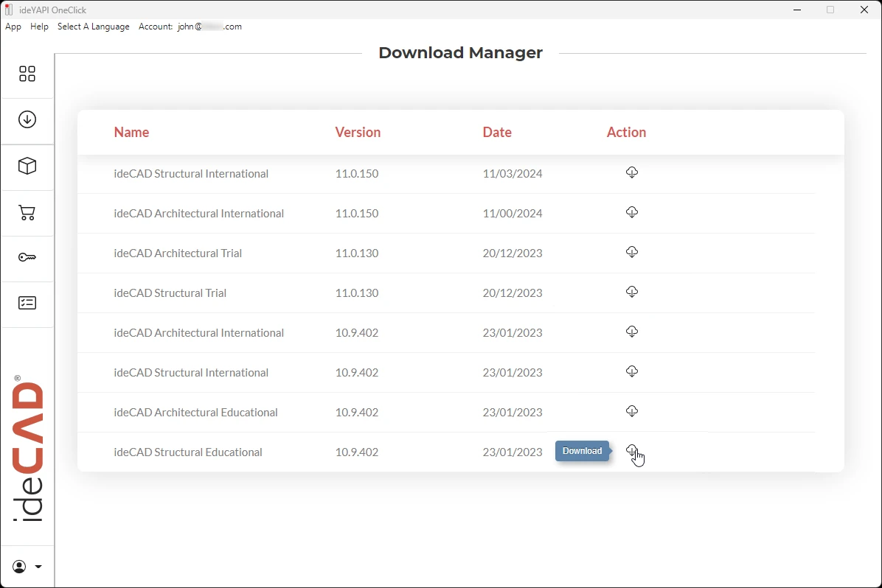Click the license key sidebar icon
The image size is (882, 588).
pos(27,258)
